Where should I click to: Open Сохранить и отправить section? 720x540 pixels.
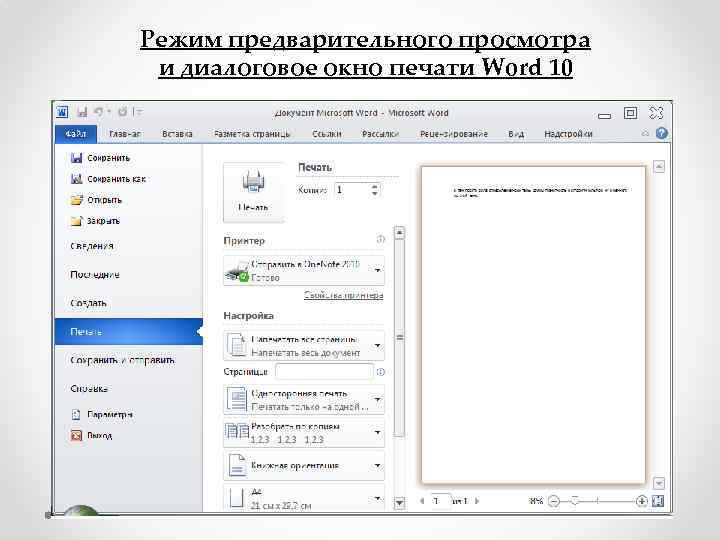tap(122, 360)
